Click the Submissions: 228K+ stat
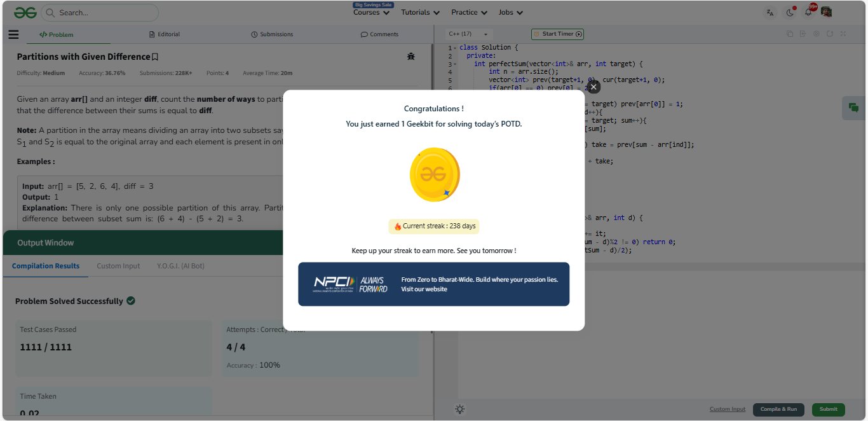This screenshot has width=868, height=421. coord(166,73)
